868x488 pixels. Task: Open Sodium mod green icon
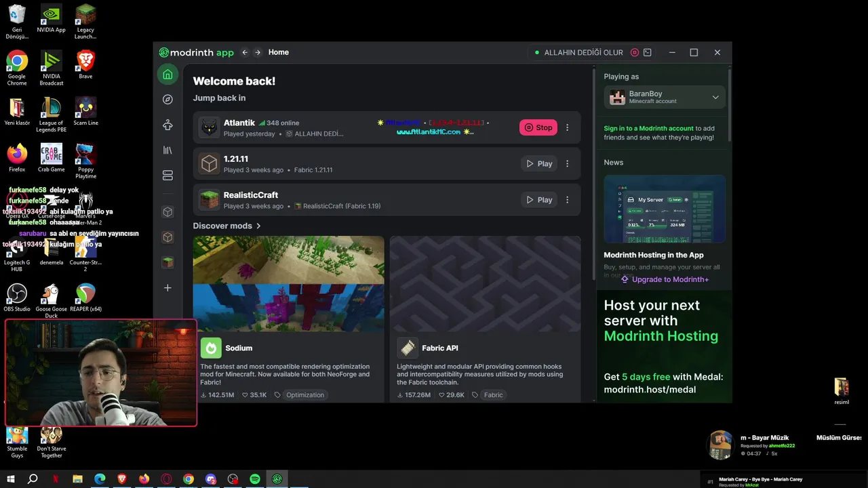pyautogui.click(x=211, y=348)
